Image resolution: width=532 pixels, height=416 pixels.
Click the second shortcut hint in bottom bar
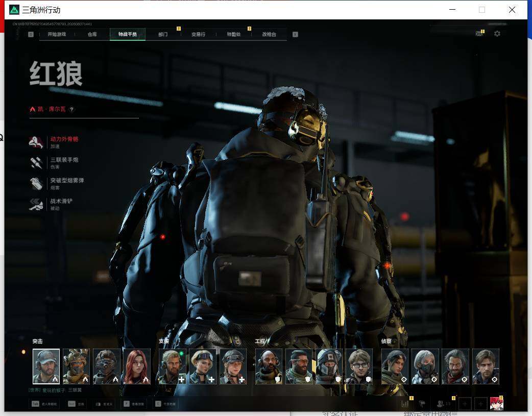click(77, 404)
